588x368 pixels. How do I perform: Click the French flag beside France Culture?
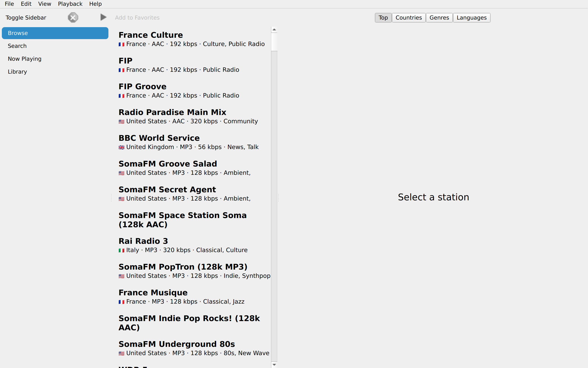click(x=122, y=44)
